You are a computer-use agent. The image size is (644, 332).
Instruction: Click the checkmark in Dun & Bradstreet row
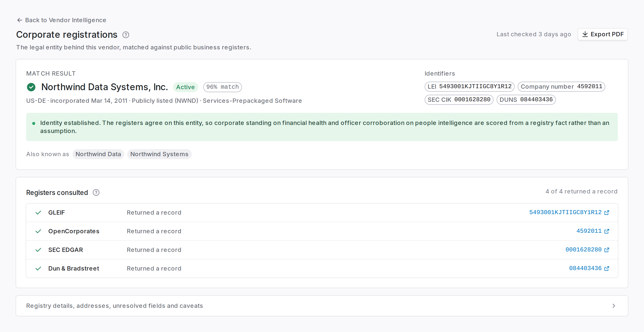click(x=38, y=269)
